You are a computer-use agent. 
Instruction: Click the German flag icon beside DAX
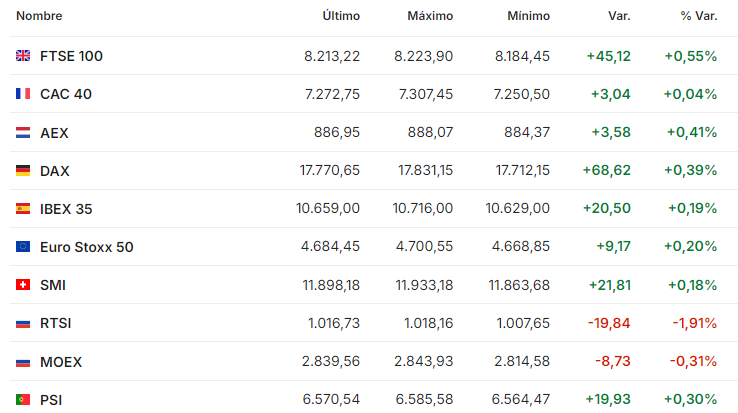click(x=23, y=170)
